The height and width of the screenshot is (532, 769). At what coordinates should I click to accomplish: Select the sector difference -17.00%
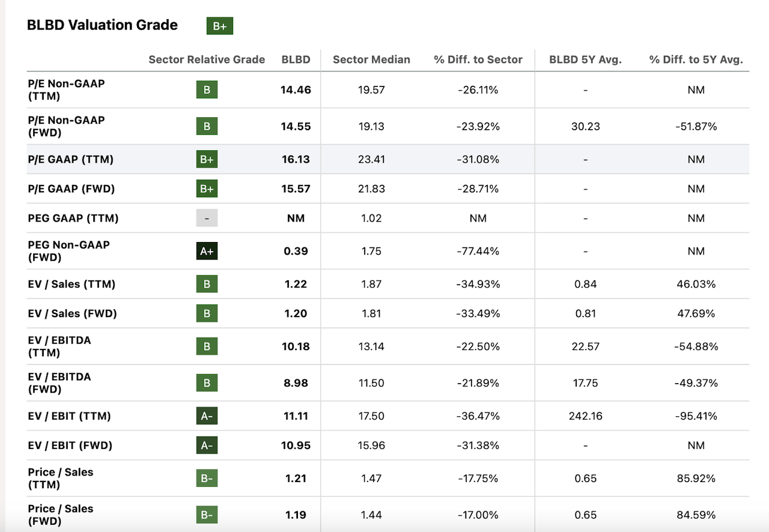[x=478, y=515]
